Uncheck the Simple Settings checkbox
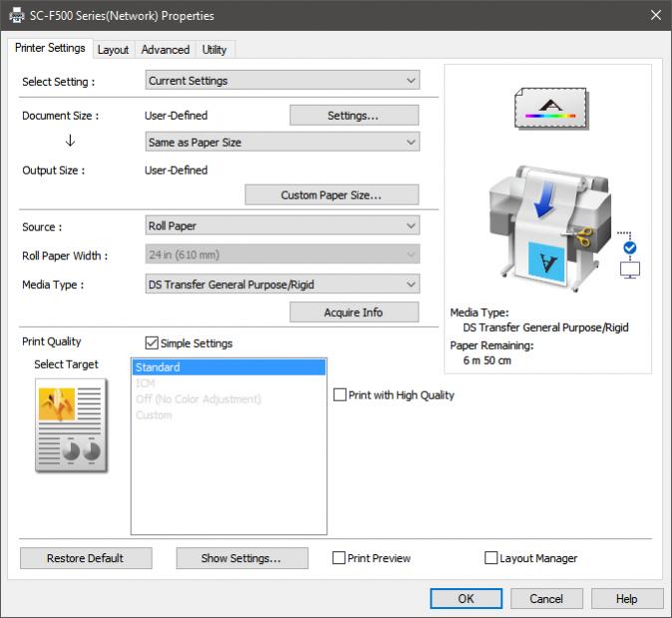Image resolution: width=672 pixels, height=618 pixels. (152, 343)
